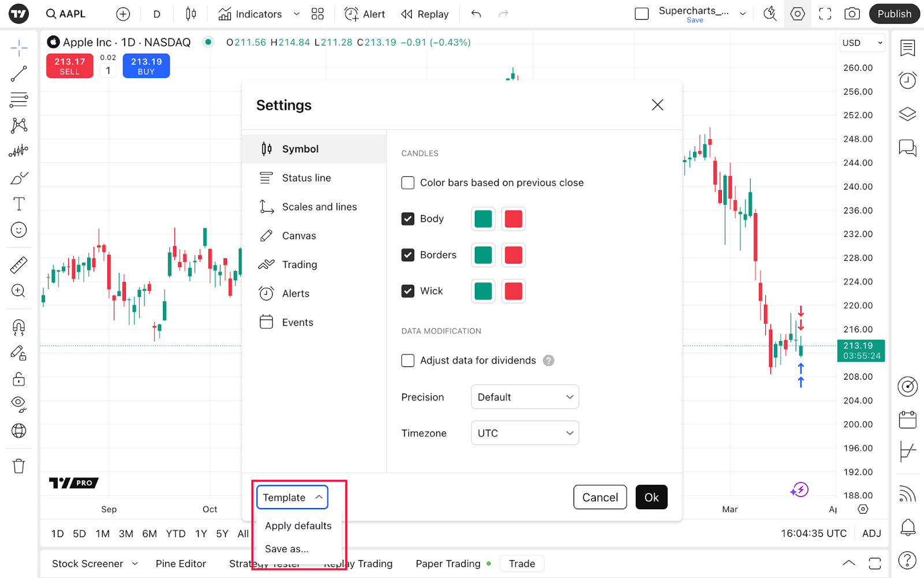The height and width of the screenshot is (578, 924).
Task: Open the layout setup grid icon
Action: (318, 14)
